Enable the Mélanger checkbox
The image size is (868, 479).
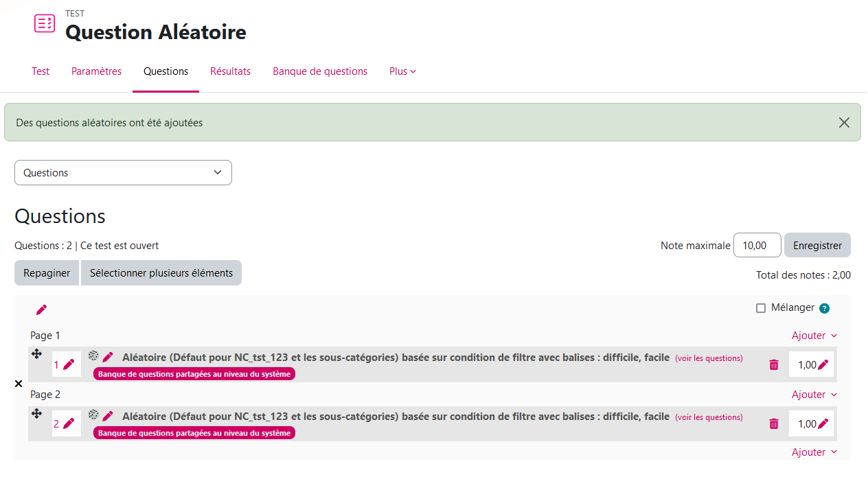point(761,308)
